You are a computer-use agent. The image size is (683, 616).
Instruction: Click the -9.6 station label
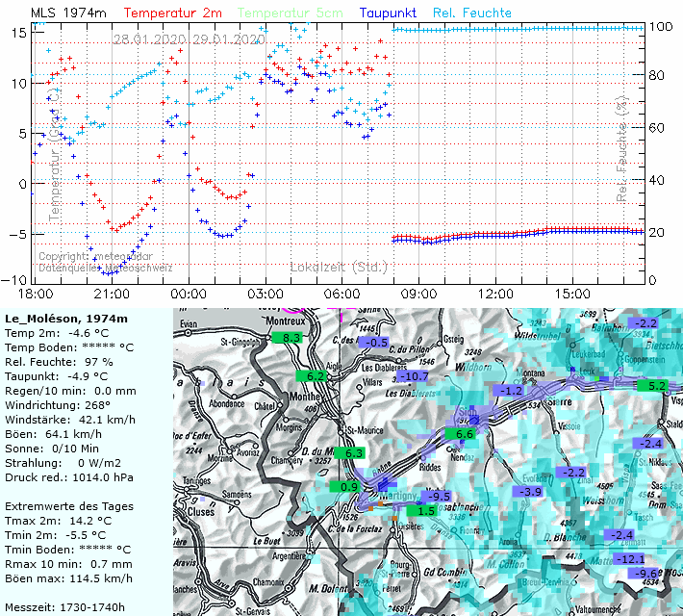[x=643, y=573]
